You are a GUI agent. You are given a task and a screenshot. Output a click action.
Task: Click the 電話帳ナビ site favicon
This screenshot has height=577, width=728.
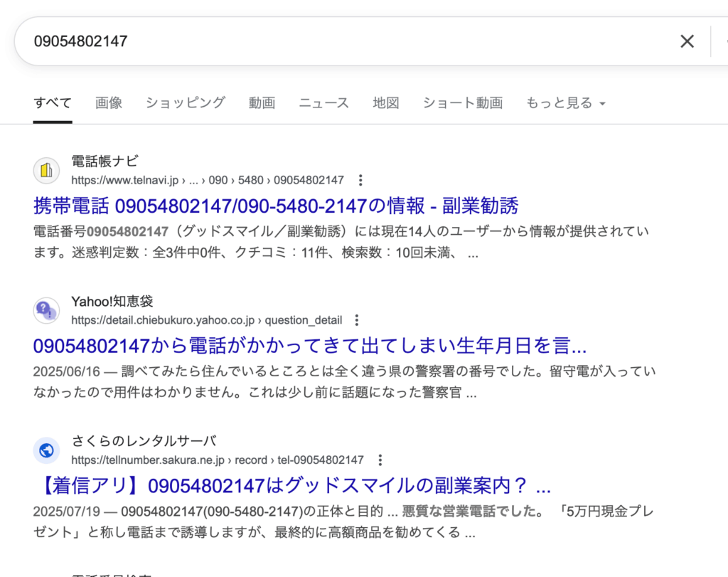tap(46, 171)
